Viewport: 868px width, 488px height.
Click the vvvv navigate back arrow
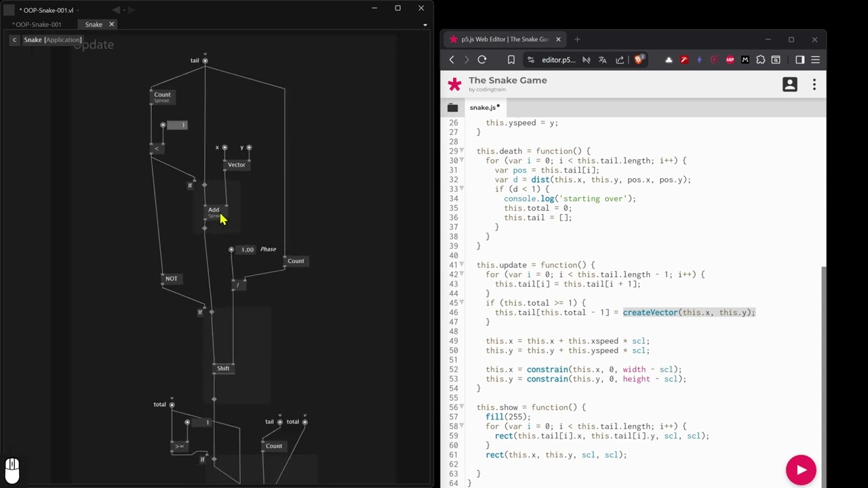click(x=116, y=9)
